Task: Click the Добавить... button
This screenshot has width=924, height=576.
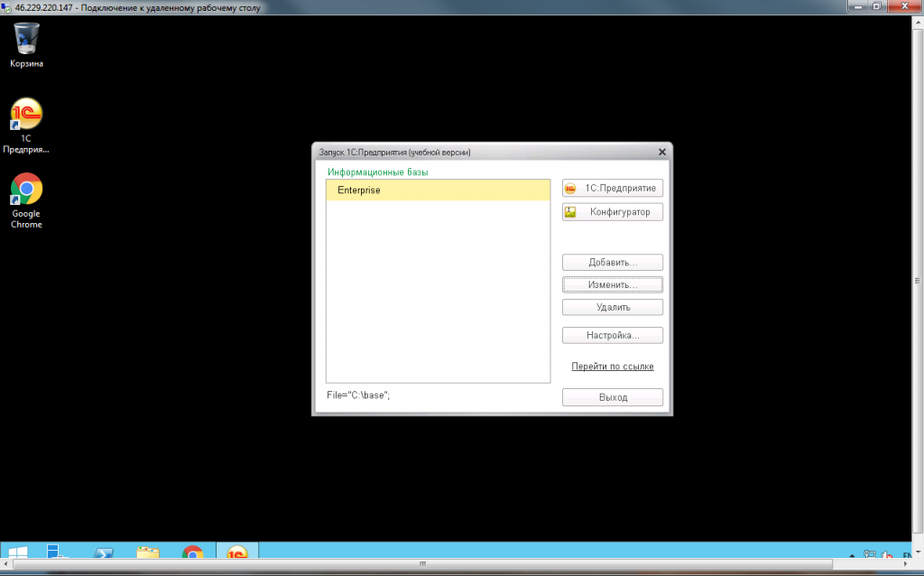Action: coord(613,263)
